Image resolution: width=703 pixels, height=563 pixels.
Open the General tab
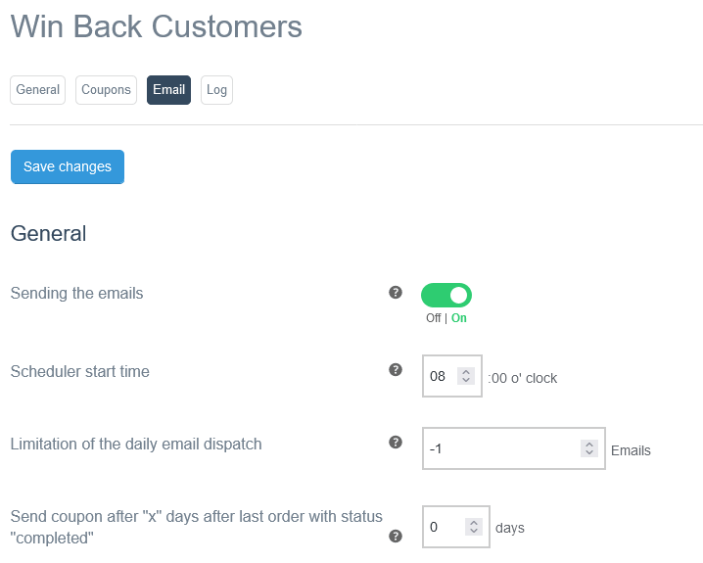click(x=38, y=90)
